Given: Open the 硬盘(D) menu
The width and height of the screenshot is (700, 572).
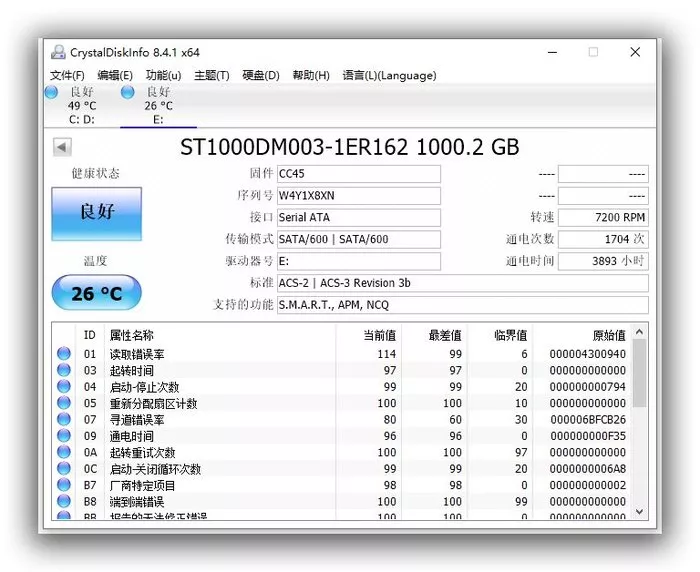Looking at the screenshot, I should pyautogui.click(x=261, y=75).
